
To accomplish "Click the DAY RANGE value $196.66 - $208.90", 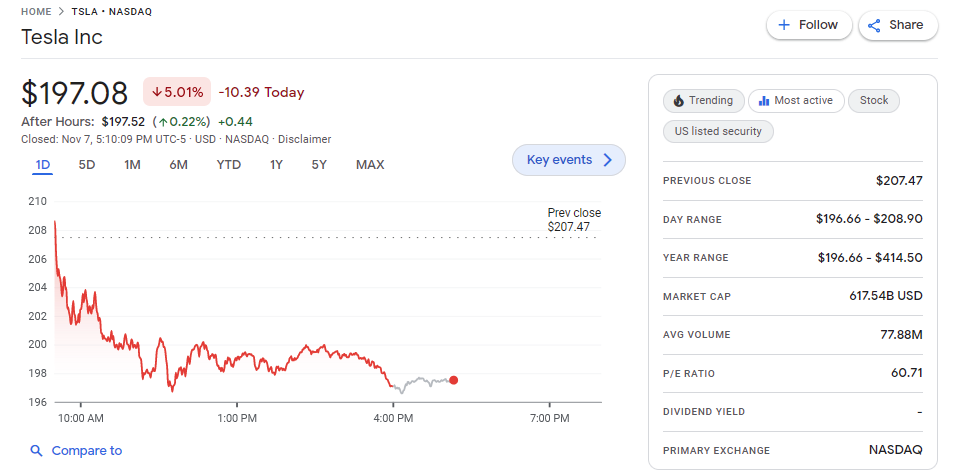I will tap(869, 219).
